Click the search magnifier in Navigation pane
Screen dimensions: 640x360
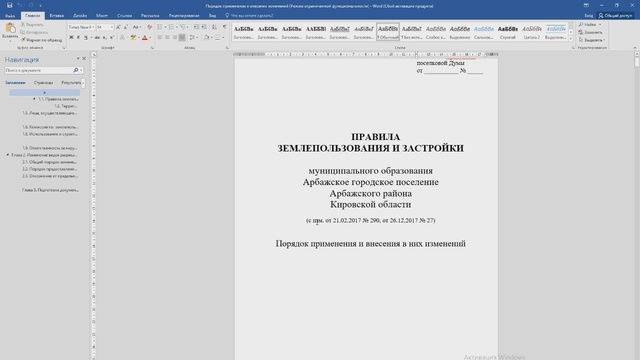[76, 70]
